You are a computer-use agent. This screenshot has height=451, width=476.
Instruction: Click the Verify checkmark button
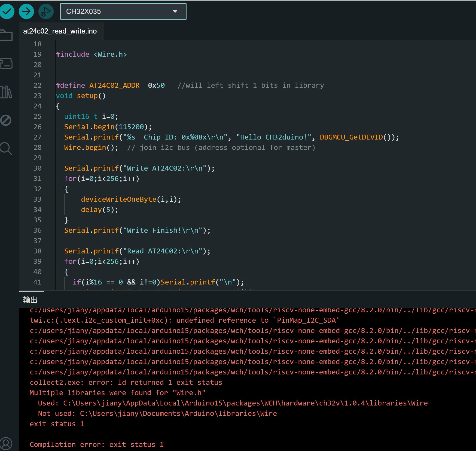pos(7,11)
